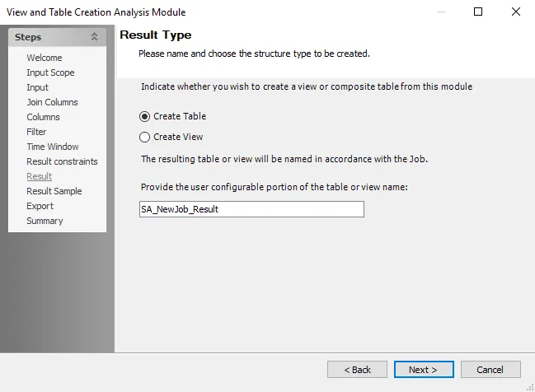The image size is (535, 392).
Task: Select the Create View radio button
Action: pos(144,137)
